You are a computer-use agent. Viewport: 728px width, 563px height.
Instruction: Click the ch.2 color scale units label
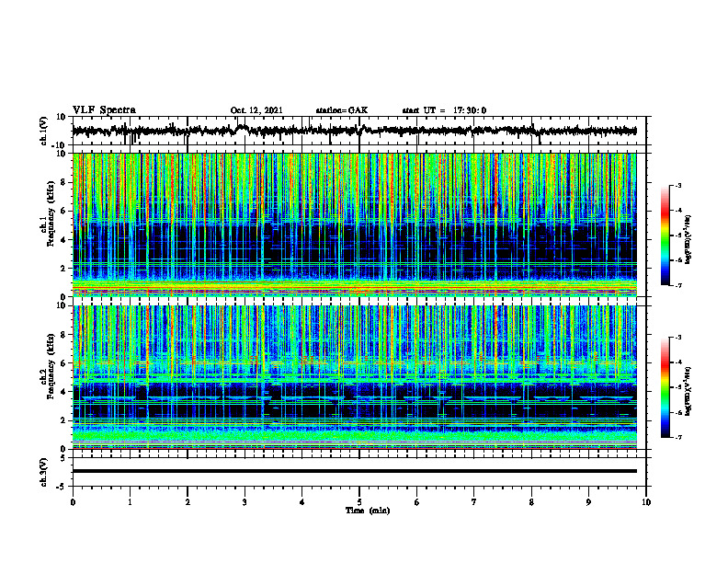pos(688,391)
